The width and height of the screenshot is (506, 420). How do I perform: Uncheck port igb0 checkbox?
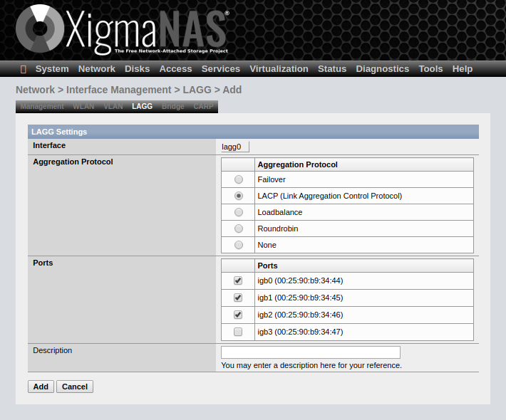click(x=238, y=280)
